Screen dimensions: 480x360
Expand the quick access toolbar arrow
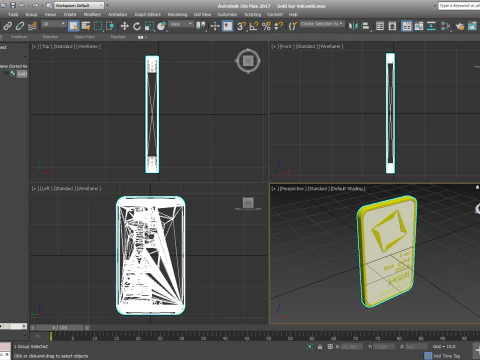click(107, 5)
